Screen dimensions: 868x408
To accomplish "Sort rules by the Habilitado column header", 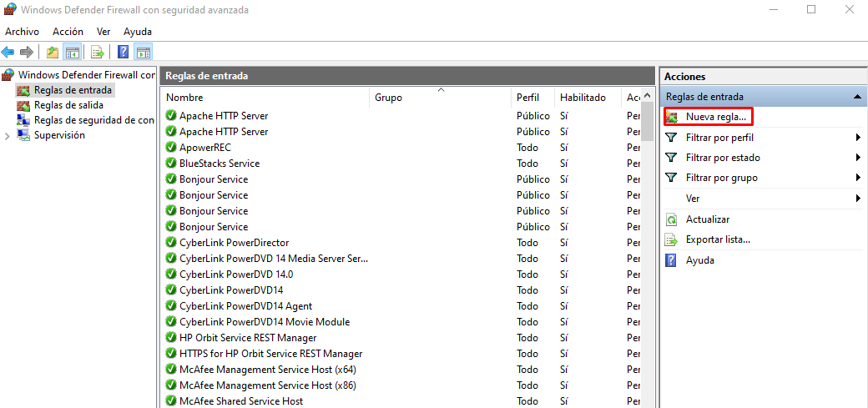I will tap(588, 98).
